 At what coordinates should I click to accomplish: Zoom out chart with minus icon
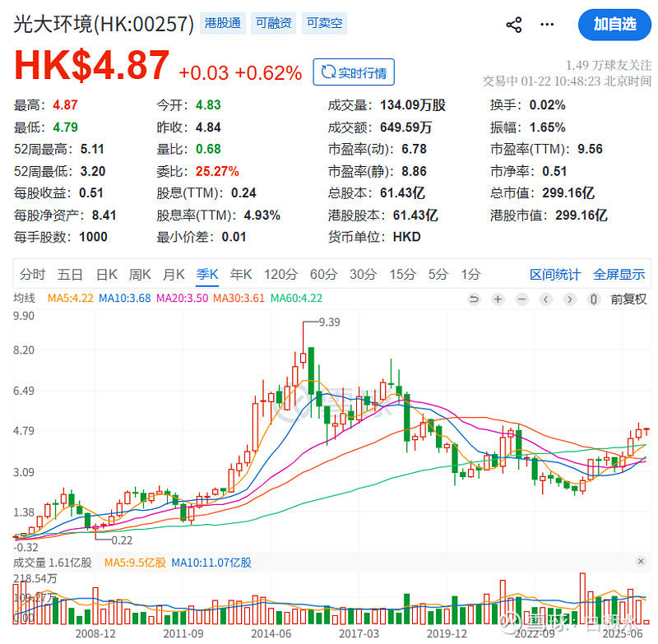pos(521,299)
